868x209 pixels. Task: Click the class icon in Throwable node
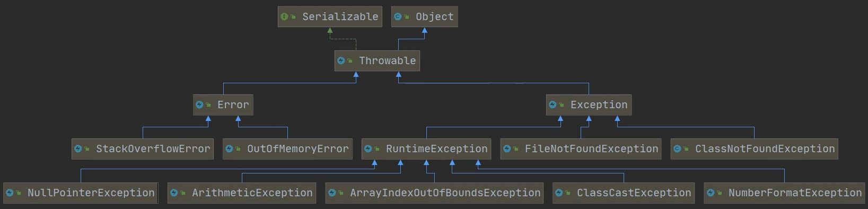pyautogui.click(x=341, y=61)
